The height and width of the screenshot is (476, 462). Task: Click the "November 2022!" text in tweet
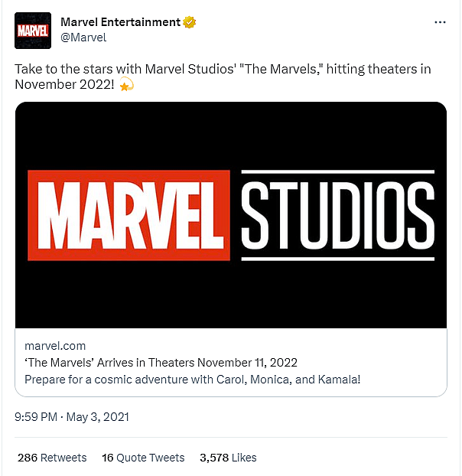pos(65,84)
